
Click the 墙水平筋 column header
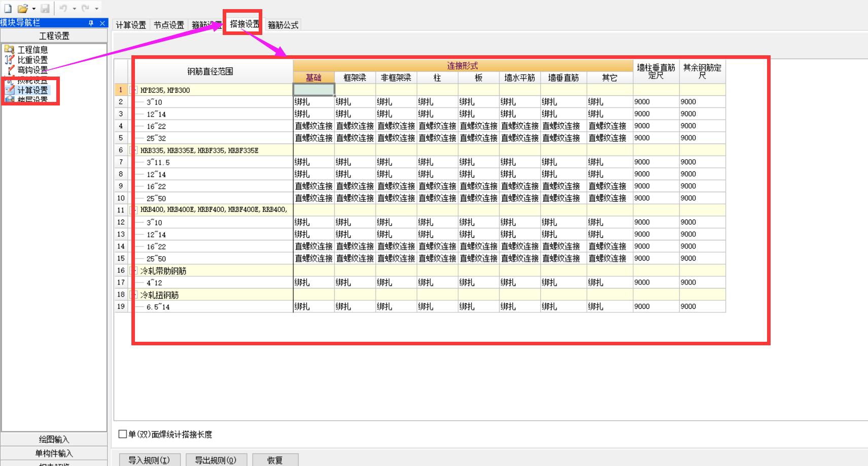point(519,78)
